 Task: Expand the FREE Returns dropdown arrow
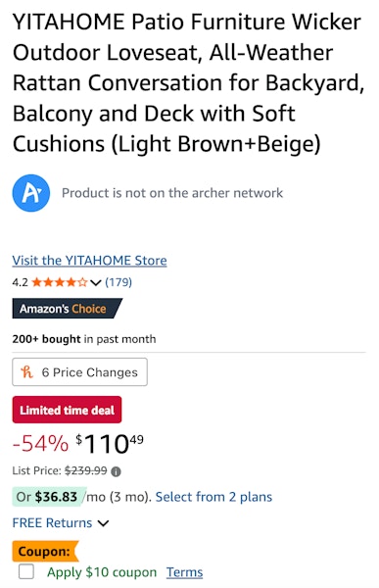coord(103,523)
